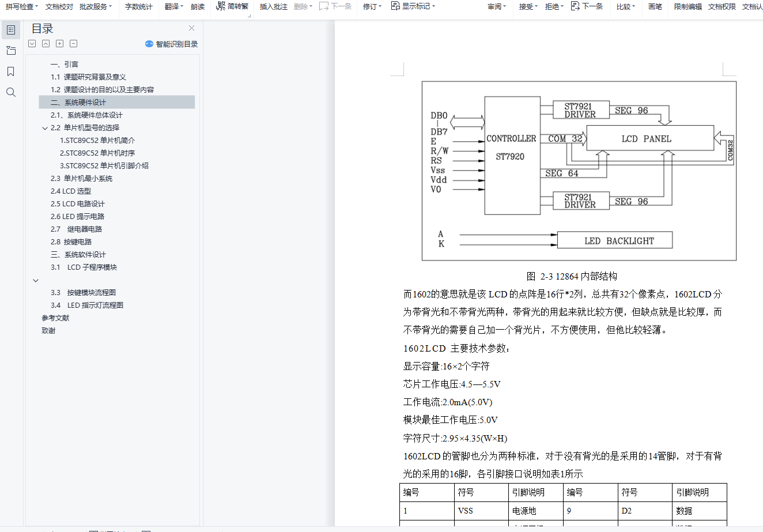
Task: Click the line 芯片工作电压:4.5—5.5V
Action: pyautogui.click(x=452, y=384)
